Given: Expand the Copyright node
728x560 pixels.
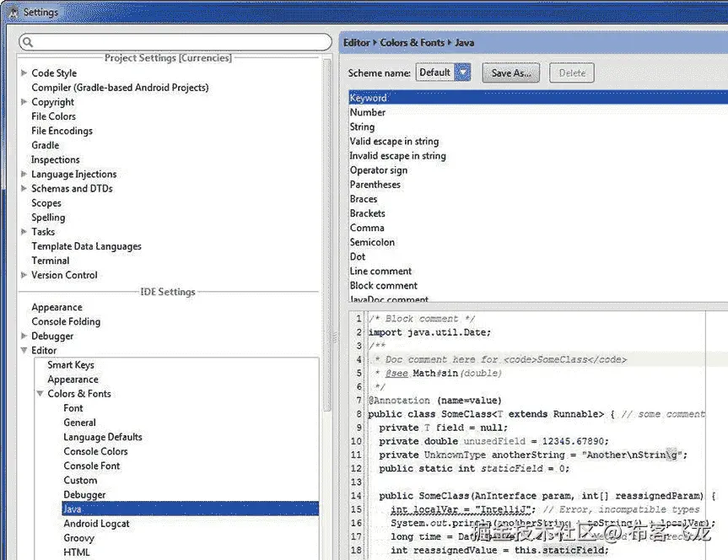Looking at the screenshot, I should (x=24, y=102).
